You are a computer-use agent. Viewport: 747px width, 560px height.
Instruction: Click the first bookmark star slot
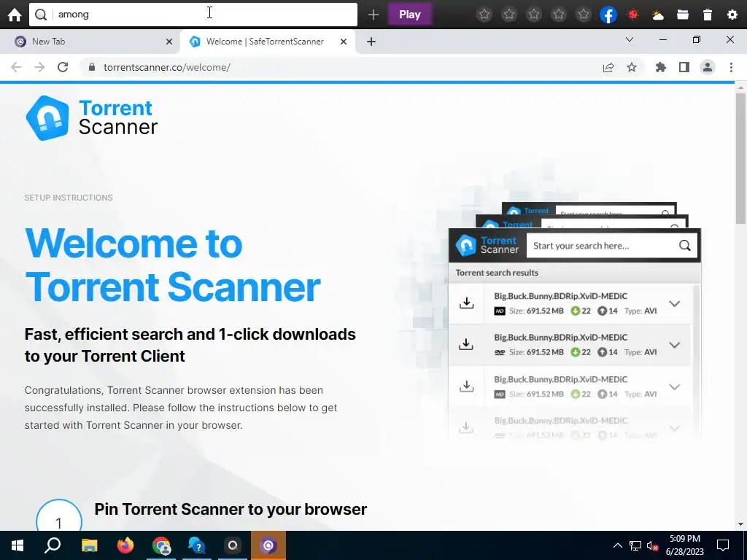484,15
